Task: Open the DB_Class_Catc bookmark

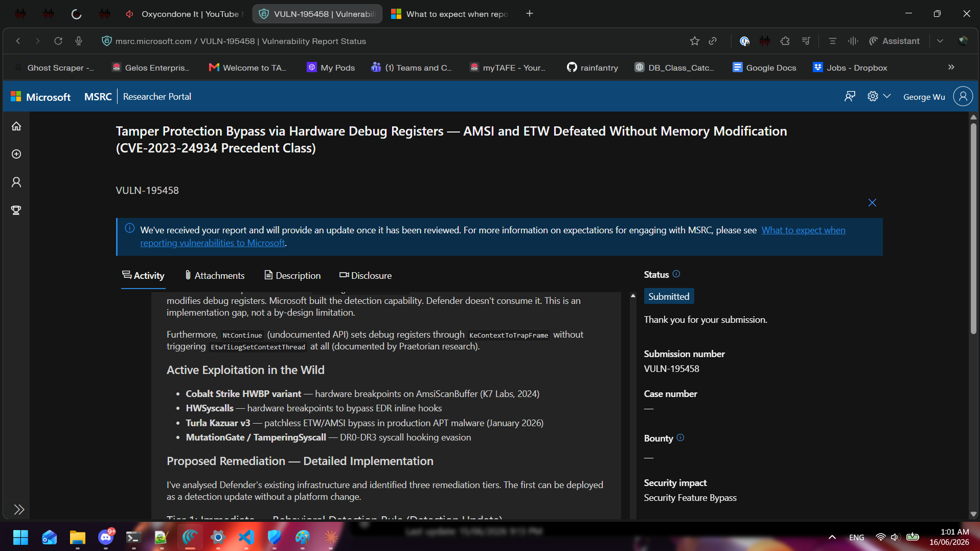Action: tap(674, 68)
